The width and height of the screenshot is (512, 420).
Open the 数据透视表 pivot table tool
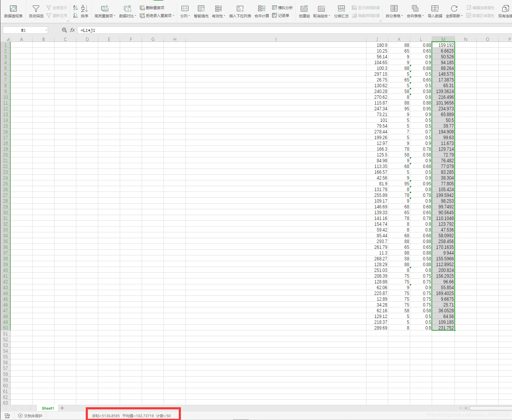[13, 11]
